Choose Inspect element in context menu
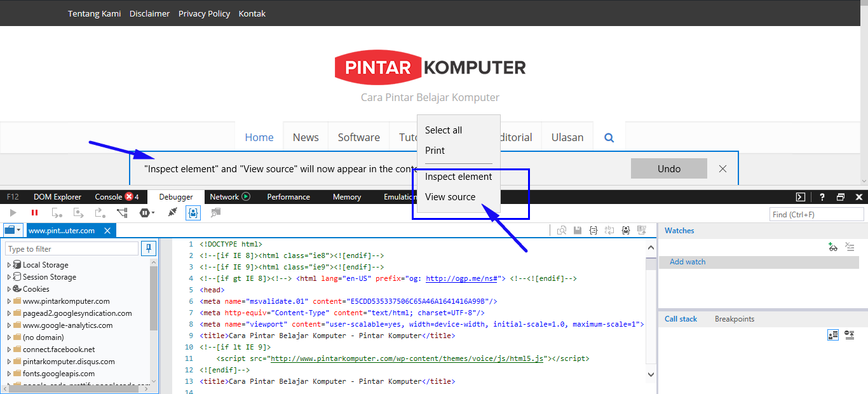This screenshot has height=394, width=868. [459, 177]
